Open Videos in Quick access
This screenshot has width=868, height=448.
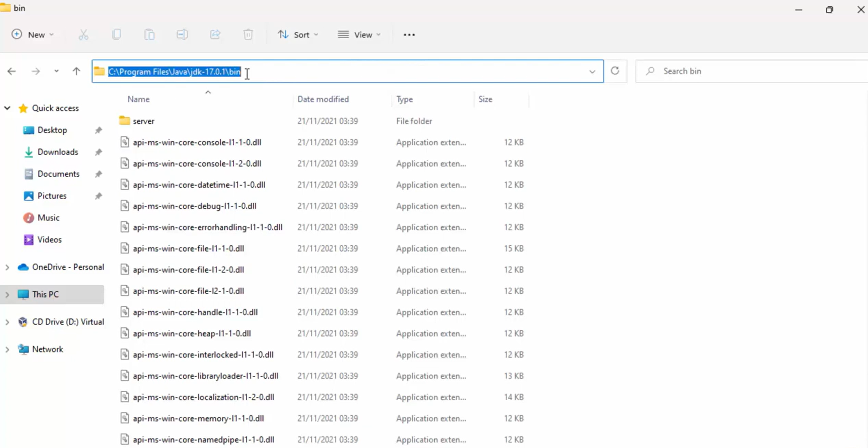pyautogui.click(x=49, y=240)
